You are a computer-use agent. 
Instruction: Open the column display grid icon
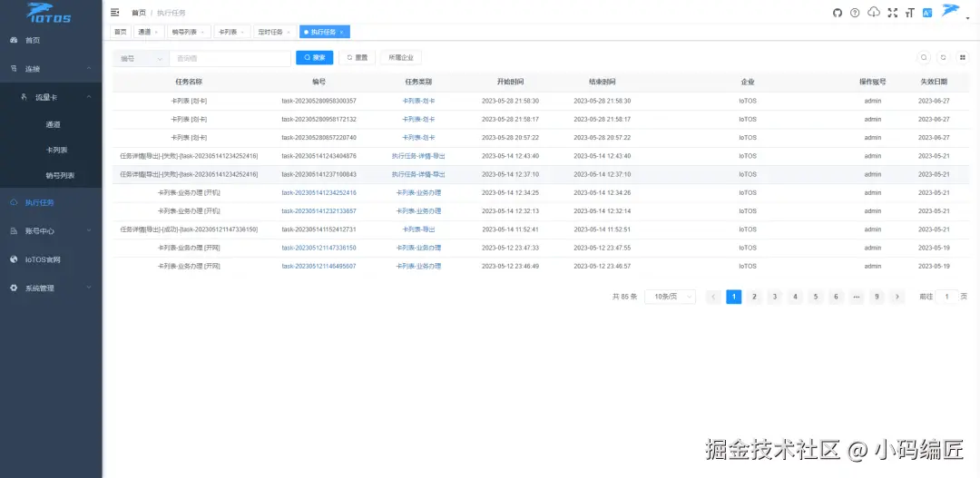tap(963, 57)
